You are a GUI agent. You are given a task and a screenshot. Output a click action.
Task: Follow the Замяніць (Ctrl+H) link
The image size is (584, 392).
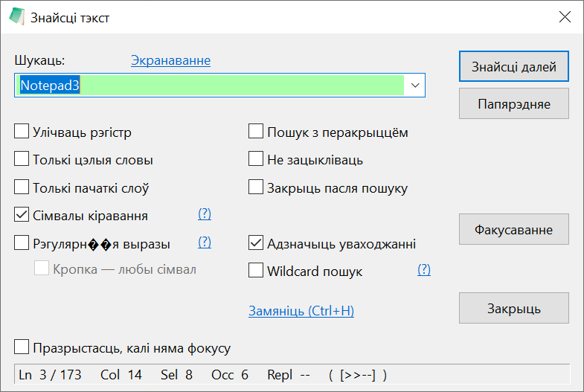click(301, 311)
